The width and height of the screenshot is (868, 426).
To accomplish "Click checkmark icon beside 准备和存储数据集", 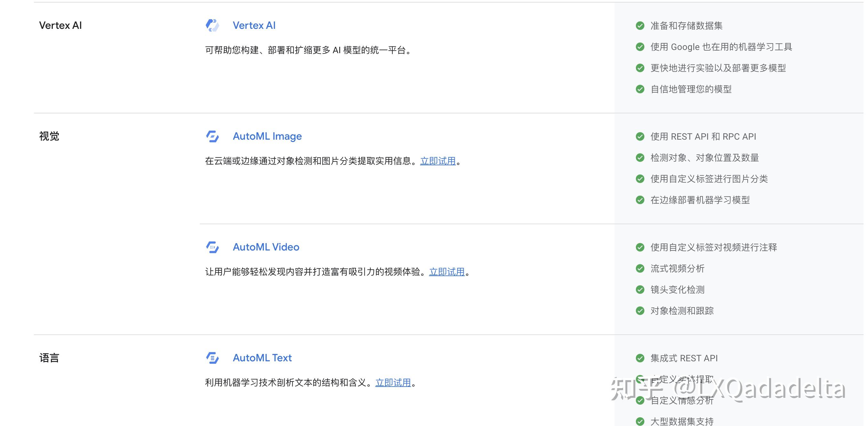I will 640,26.
